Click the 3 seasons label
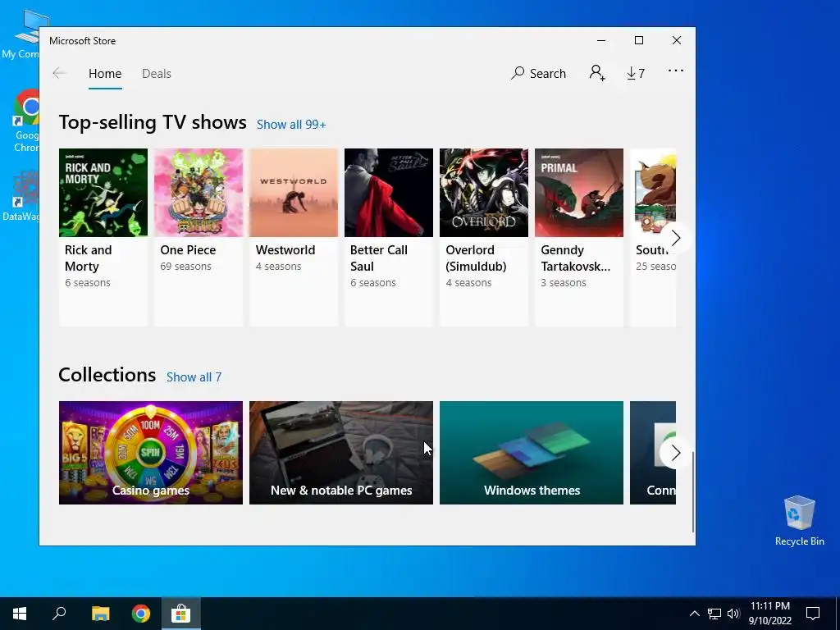 click(x=563, y=282)
